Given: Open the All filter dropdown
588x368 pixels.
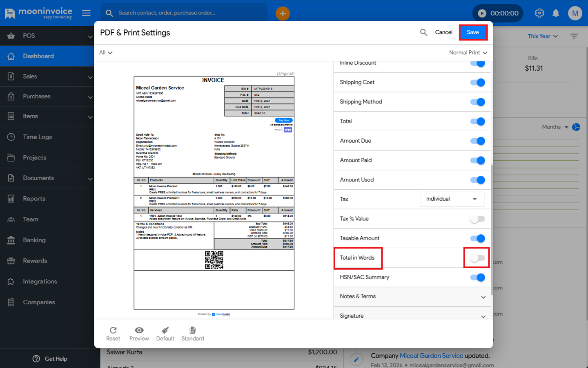Looking at the screenshot, I should click(x=106, y=53).
